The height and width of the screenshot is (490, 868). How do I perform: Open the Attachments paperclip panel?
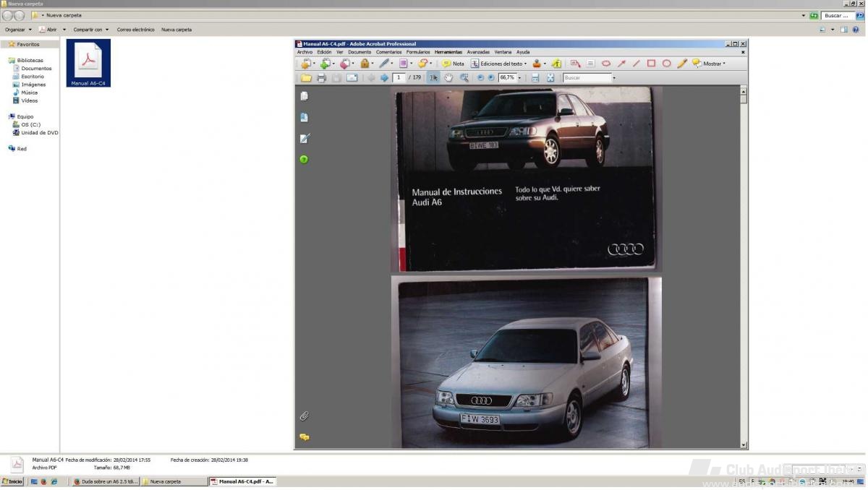tap(305, 416)
